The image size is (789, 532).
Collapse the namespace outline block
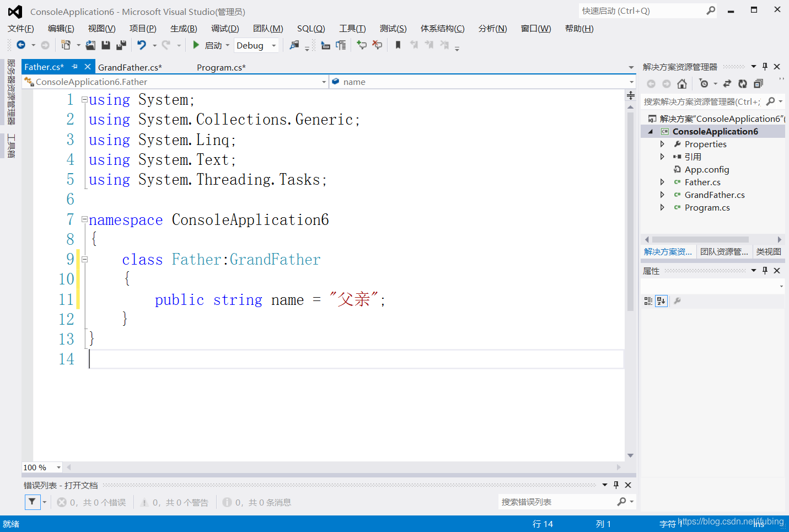(84, 219)
